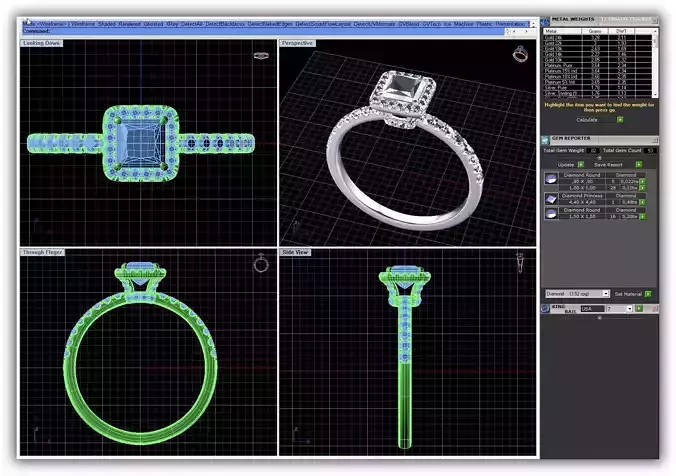Click the Total Gem Weight value field

coord(593,150)
